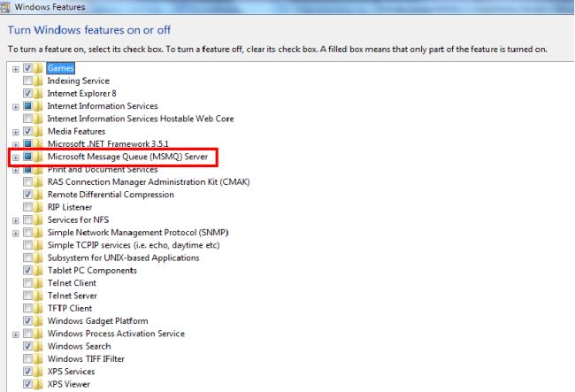The width and height of the screenshot is (575, 392).
Task: Select Subsystem for UNIX-based Applications label
Action: (124, 257)
